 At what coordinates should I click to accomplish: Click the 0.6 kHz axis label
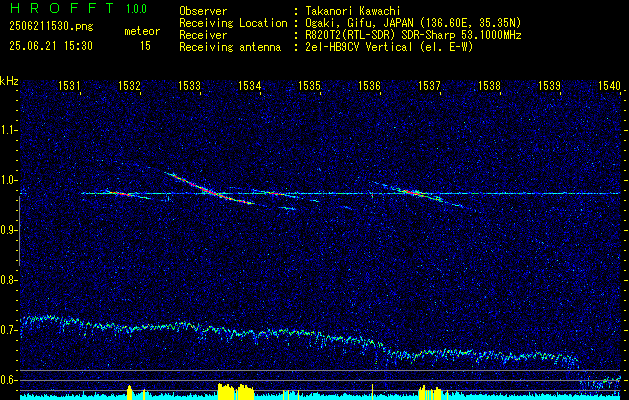[x=8, y=380]
